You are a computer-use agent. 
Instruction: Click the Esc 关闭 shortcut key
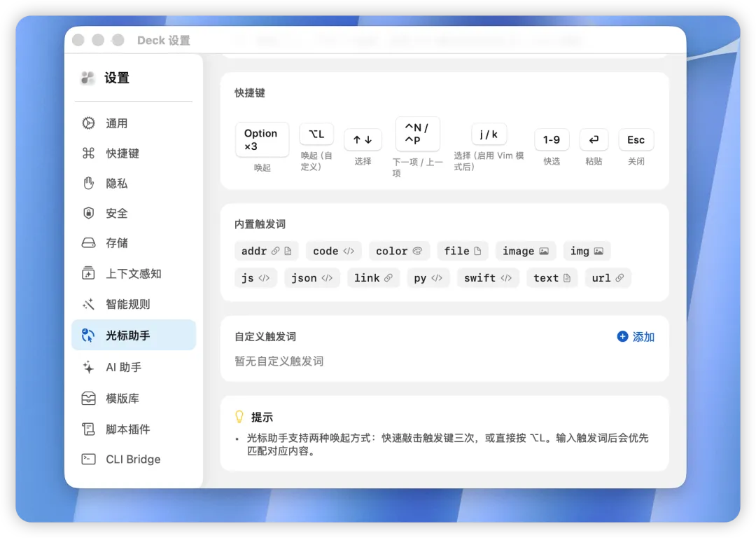coord(636,139)
